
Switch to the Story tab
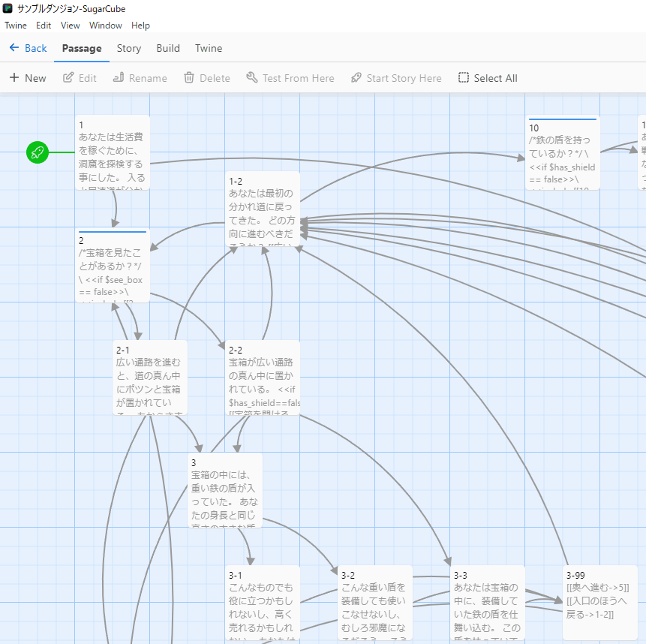tap(129, 48)
